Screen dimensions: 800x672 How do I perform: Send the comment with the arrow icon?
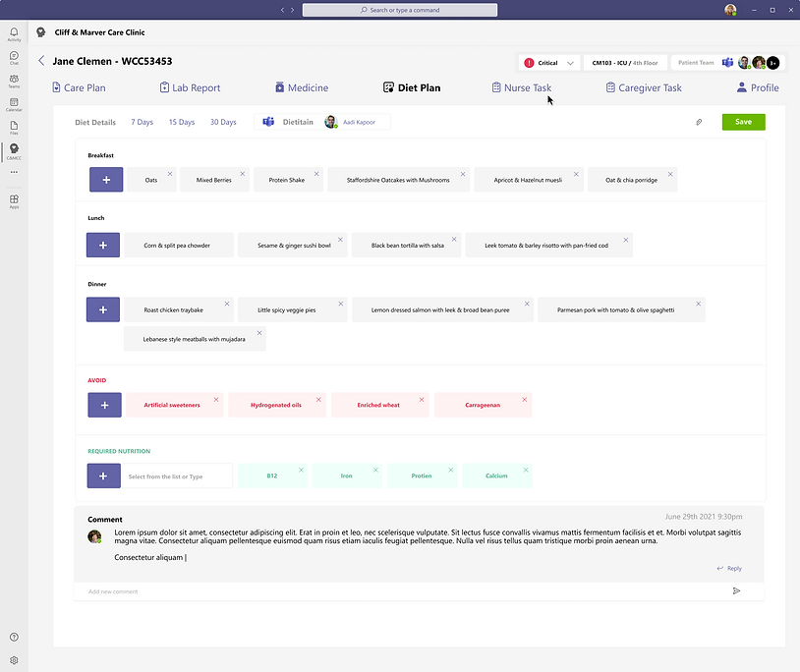[x=736, y=590]
